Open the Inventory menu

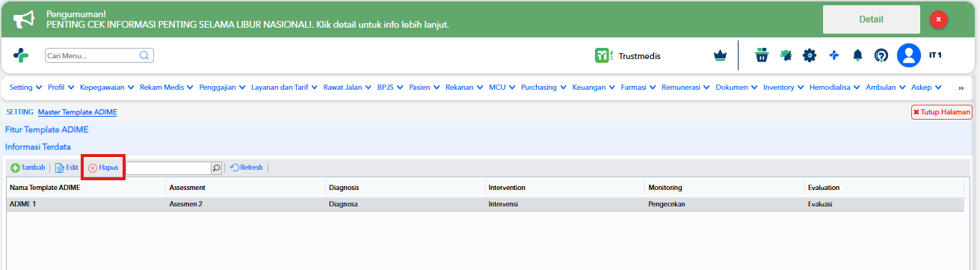pyautogui.click(x=783, y=88)
